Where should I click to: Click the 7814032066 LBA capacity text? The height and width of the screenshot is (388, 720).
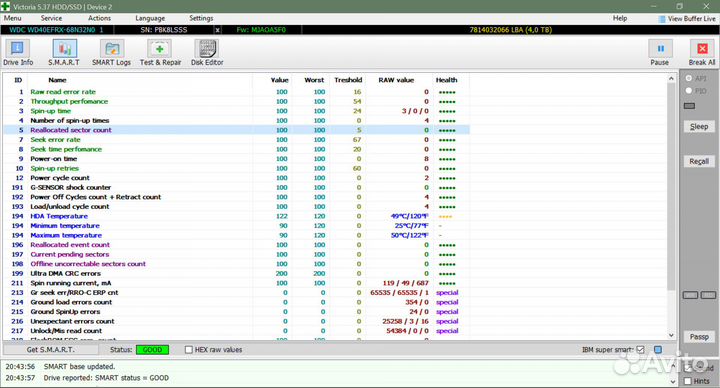click(x=510, y=30)
